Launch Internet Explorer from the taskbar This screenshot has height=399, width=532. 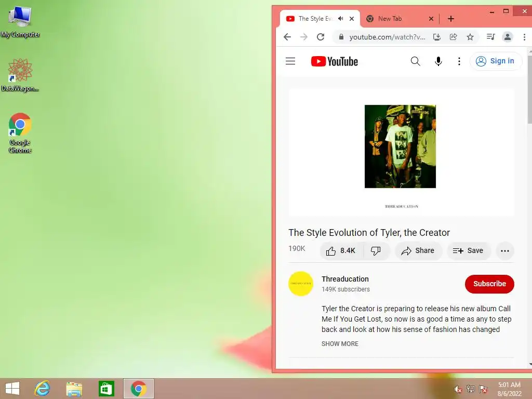[x=43, y=389]
